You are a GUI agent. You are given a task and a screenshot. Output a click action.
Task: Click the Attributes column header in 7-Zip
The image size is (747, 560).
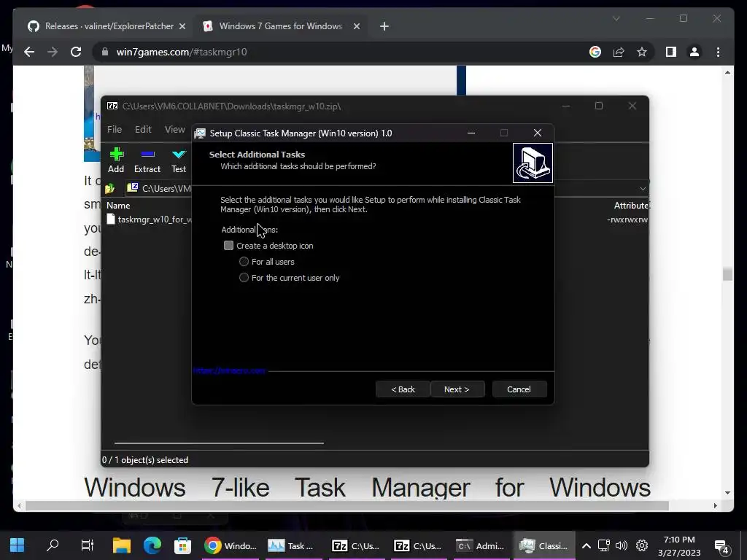pos(631,205)
